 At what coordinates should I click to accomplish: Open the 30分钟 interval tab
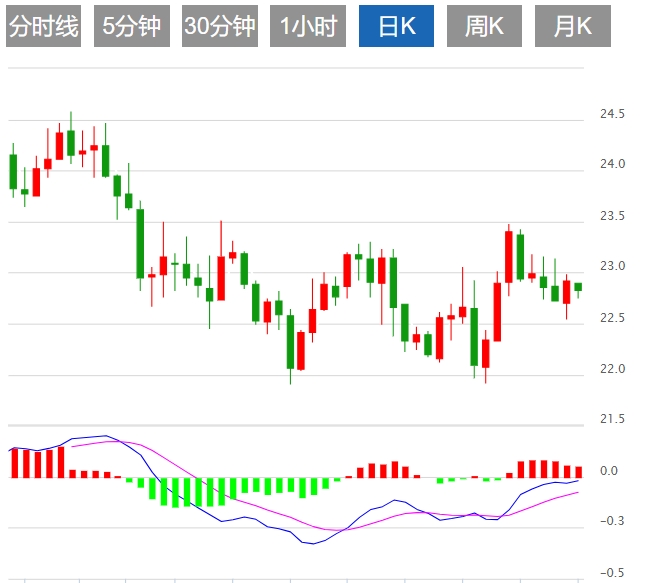point(219,27)
